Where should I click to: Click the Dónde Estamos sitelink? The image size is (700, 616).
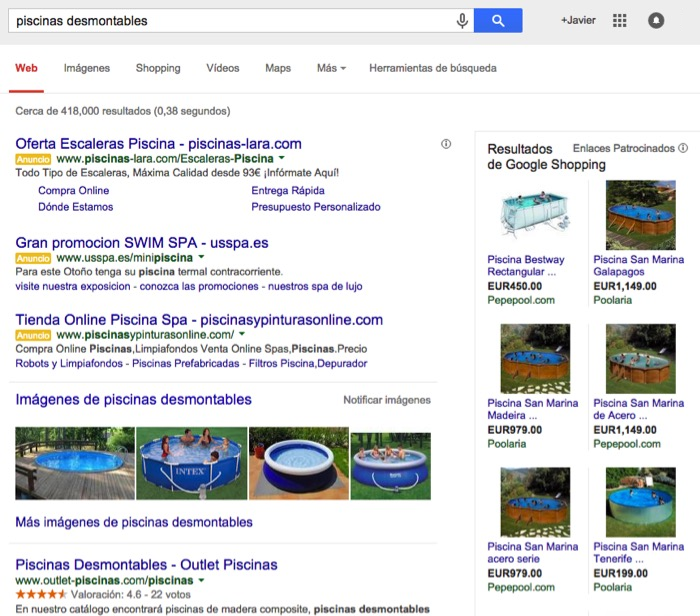pos(75,207)
